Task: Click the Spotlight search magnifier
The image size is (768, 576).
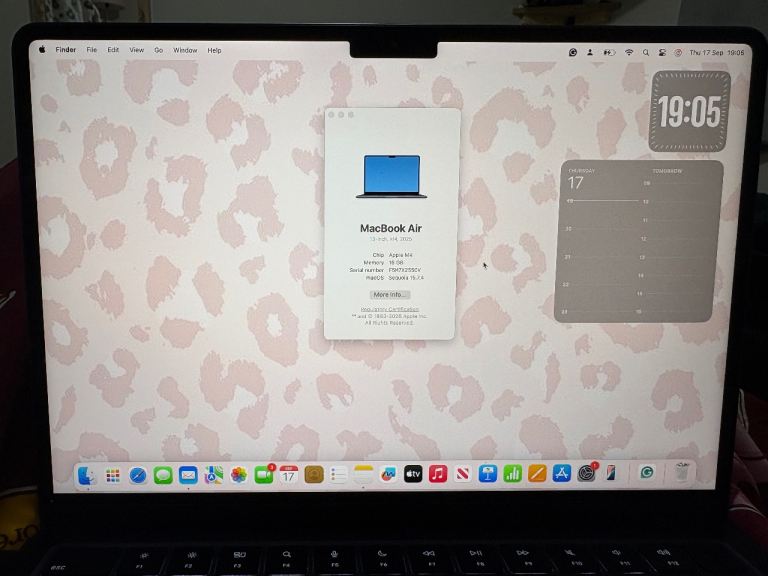Action: pos(646,52)
